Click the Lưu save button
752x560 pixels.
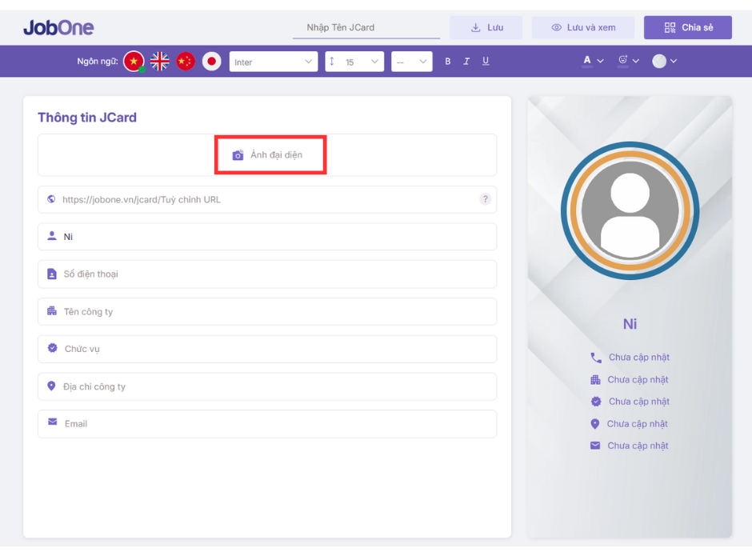pyautogui.click(x=486, y=27)
